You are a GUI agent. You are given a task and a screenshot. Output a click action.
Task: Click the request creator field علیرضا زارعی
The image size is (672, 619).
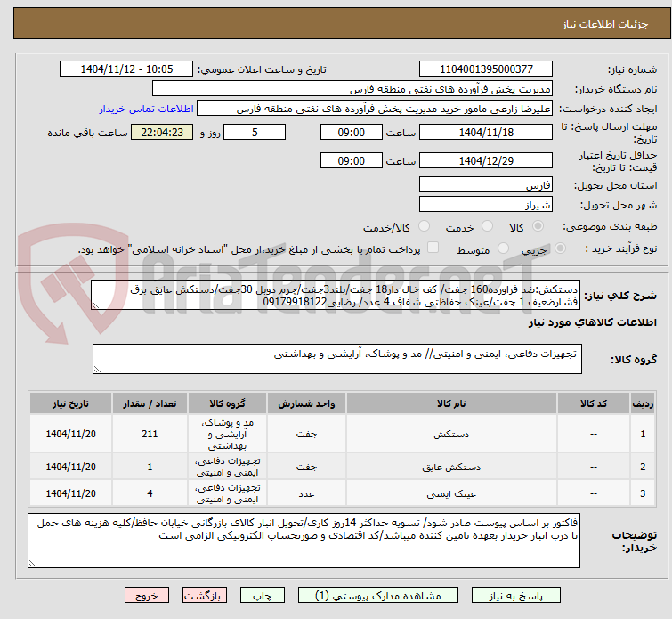click(x=375, y=109)
